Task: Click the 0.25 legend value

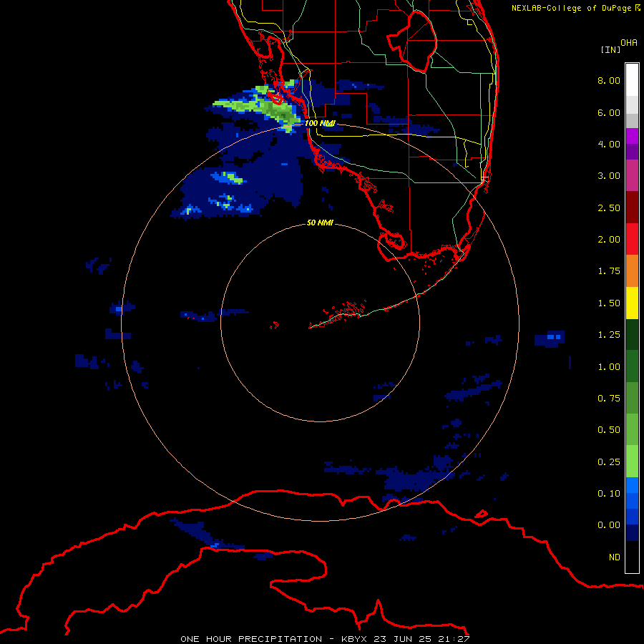Action: 609,462
